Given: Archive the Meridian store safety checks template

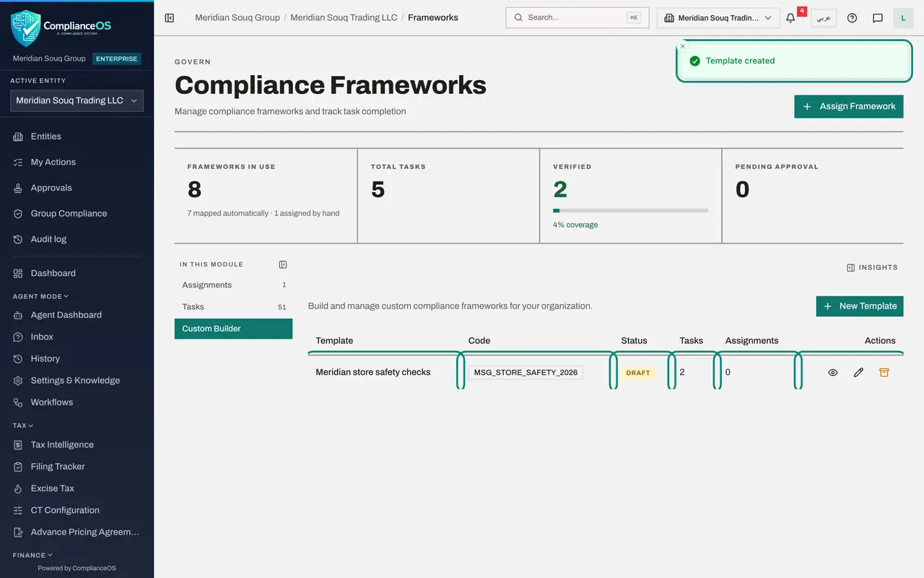Looking at the screenshot, I should point(884,373).
